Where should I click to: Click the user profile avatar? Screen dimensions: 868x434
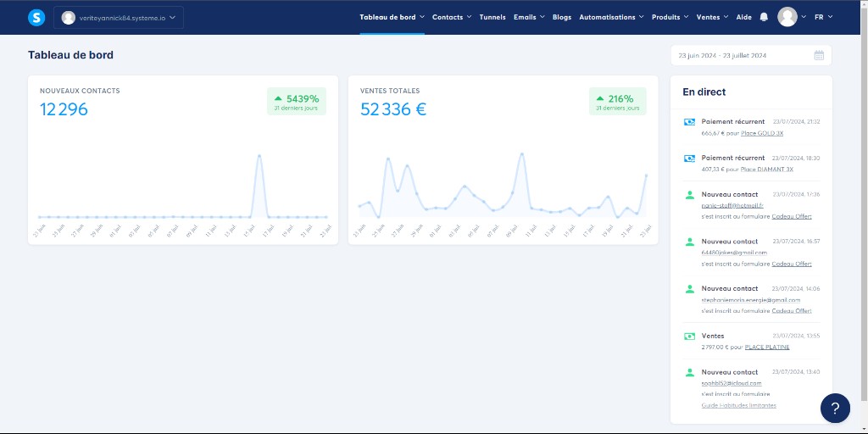point(787,17)
